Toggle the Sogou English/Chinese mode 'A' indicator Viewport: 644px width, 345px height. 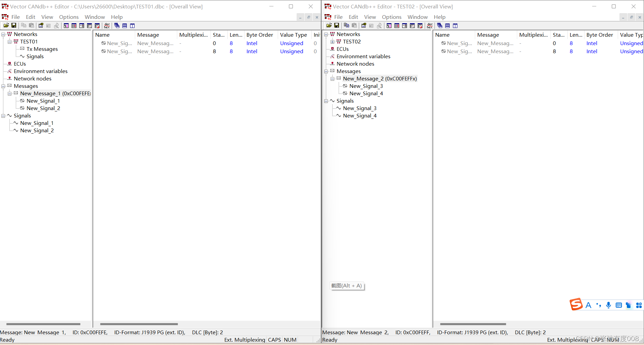point(588,305)
